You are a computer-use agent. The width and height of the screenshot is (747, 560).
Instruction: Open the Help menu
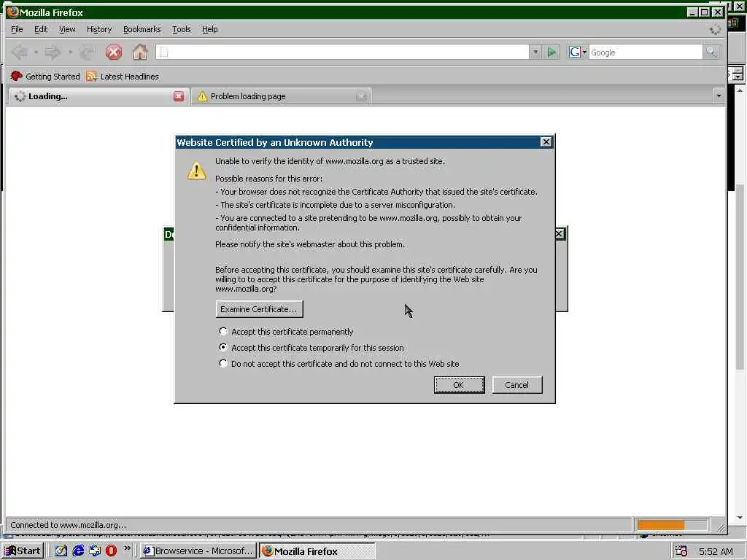209,29
